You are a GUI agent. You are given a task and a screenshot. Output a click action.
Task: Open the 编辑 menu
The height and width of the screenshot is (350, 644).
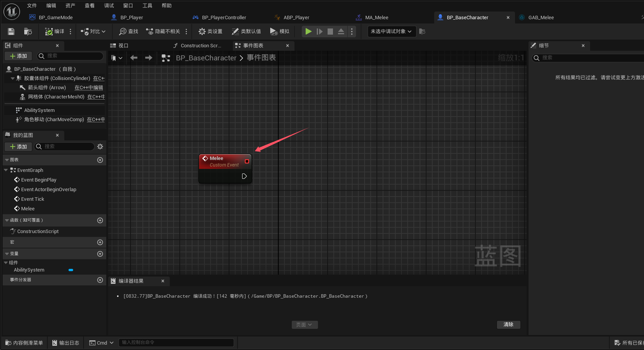tap(51, 5)
